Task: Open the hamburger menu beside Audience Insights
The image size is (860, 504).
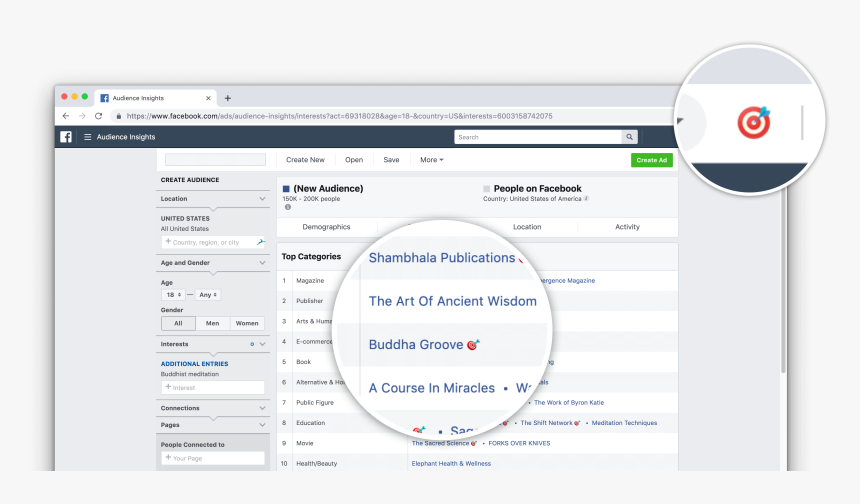Action: 87,137
